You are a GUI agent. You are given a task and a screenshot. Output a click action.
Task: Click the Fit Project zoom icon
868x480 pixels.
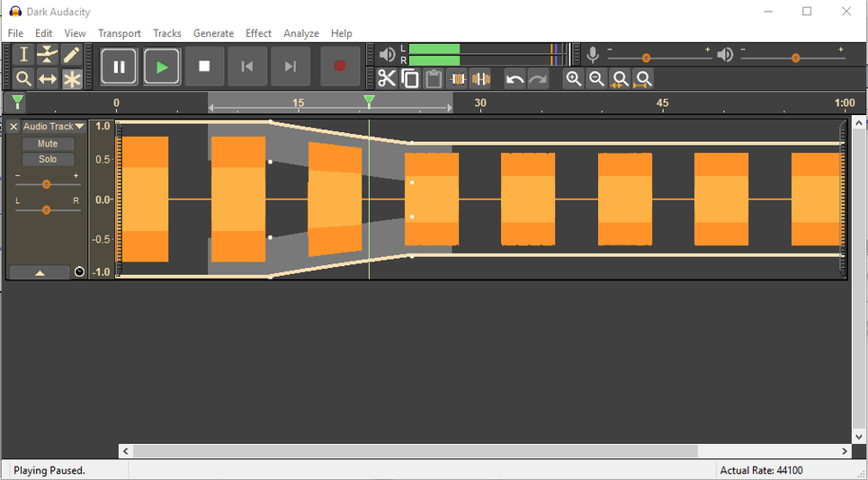tap(643, 79)
